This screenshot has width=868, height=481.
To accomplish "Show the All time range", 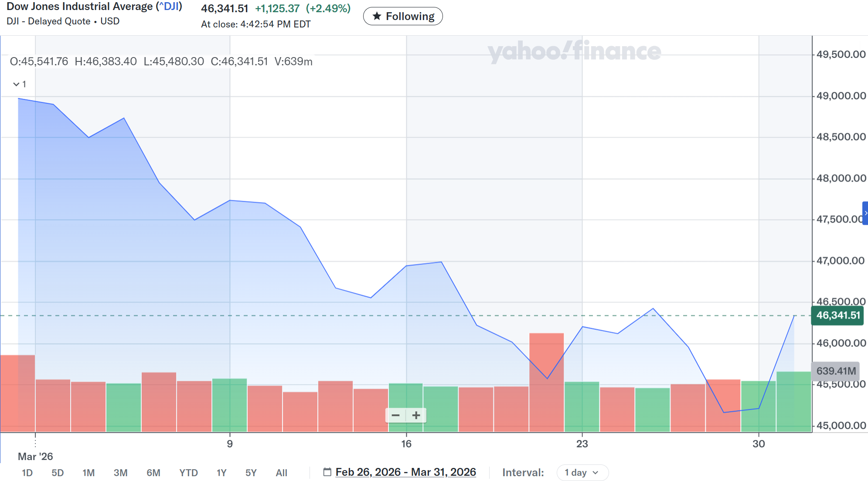I will tap(282, 473).
